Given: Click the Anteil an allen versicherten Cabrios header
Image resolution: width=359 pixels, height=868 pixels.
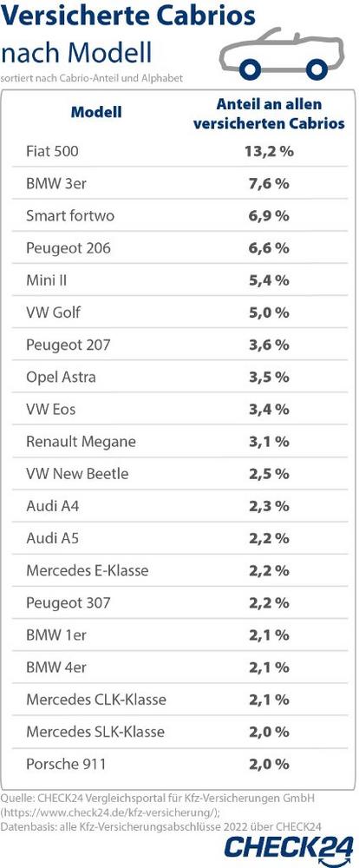Looking at the screenshot, I should [x=269, y=114].
